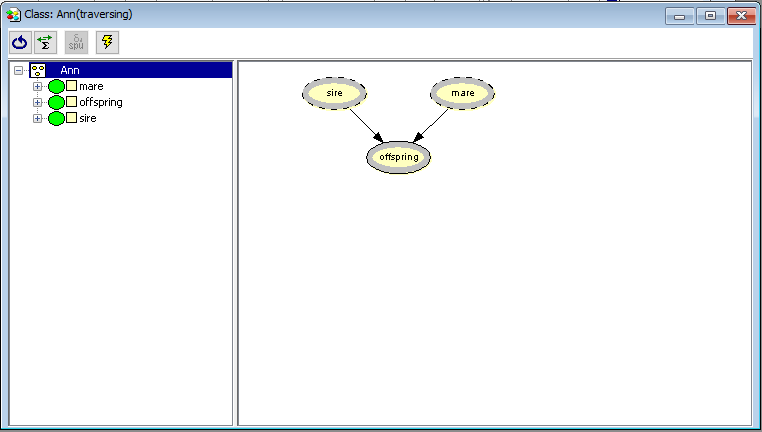Click the green circle beside mare

click(56, 86)
